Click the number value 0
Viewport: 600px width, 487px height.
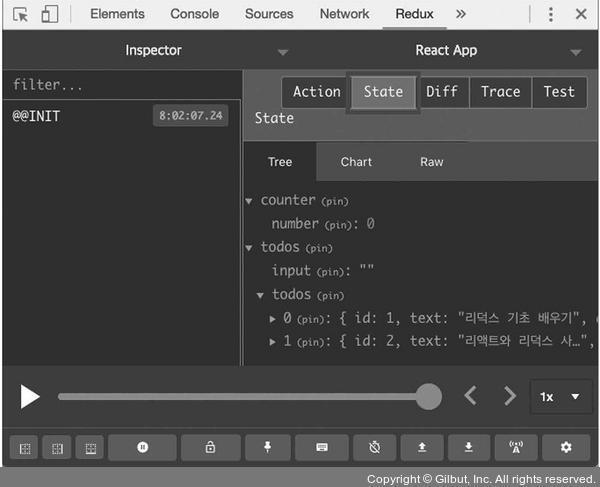370,224
